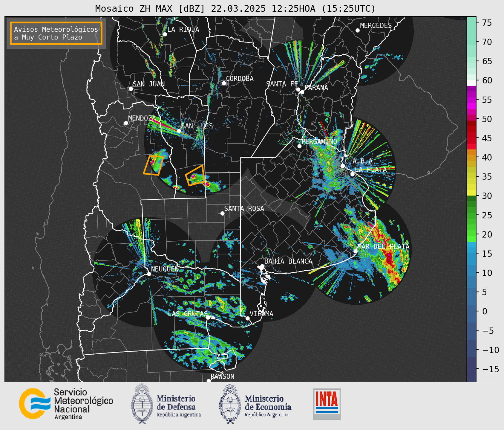Click the white dot marking Pergamino
The image size is (504, 430).
point(299,146)
